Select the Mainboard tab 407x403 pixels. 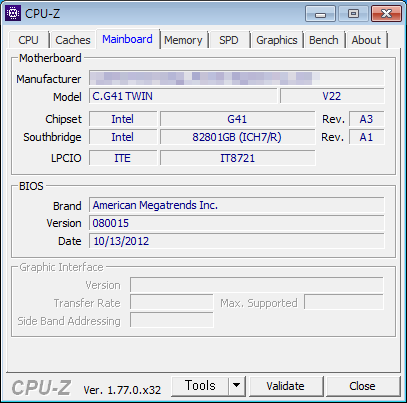(127, 39)
